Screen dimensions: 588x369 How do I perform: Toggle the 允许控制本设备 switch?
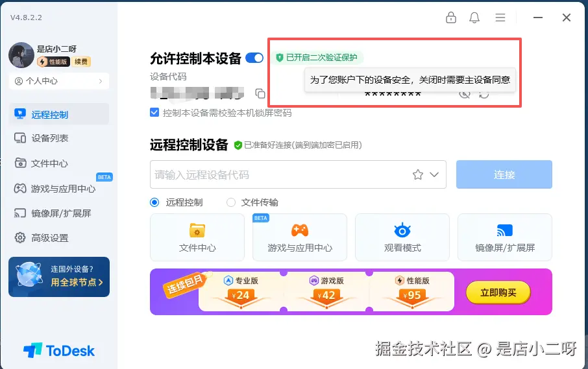254,58
